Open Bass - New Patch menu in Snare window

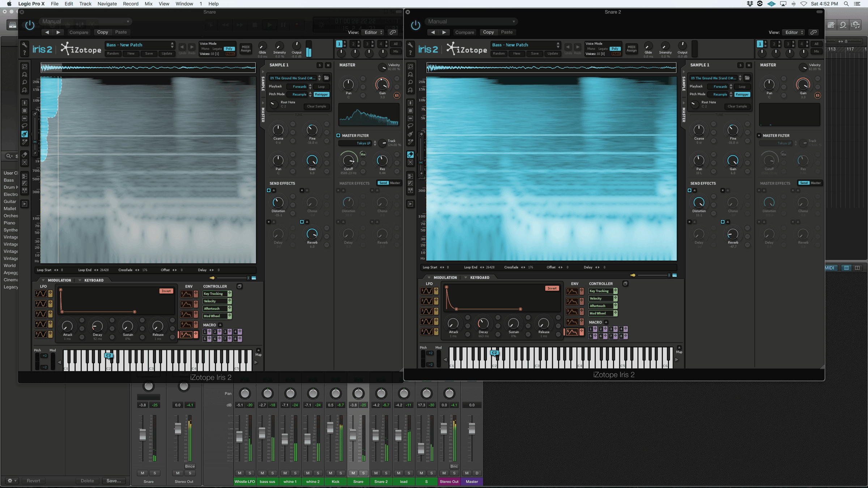(140, 45)
